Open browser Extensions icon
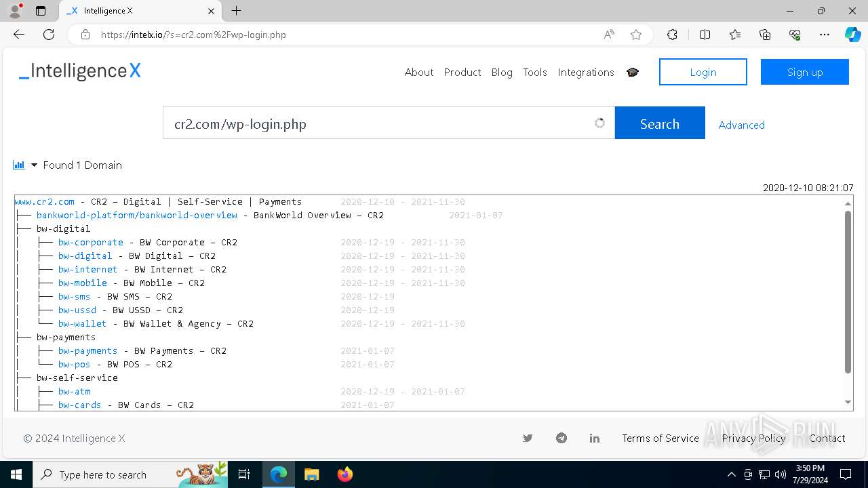The width and height of the screenshot is (868, 488). tap(672, 35)
